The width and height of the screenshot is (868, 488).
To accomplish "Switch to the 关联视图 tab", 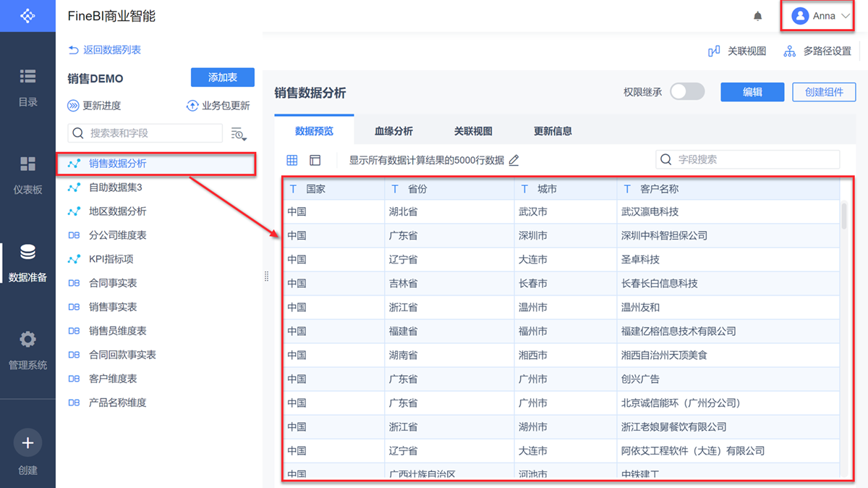I will [473, 131].
